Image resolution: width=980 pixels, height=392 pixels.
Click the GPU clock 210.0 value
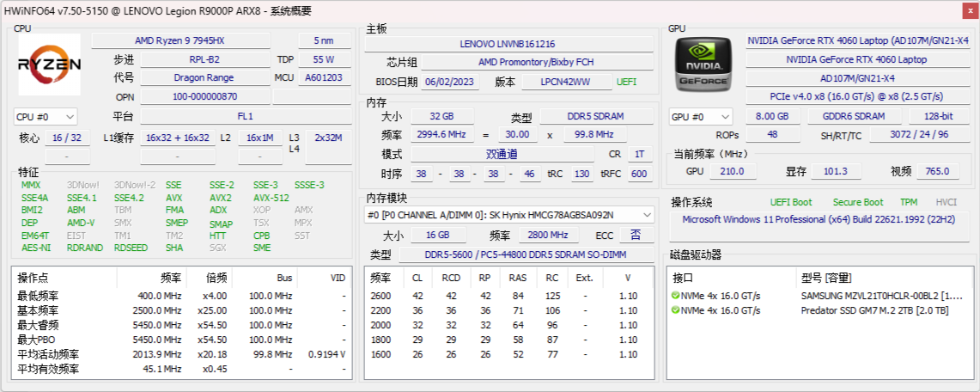tap(733, 171)
